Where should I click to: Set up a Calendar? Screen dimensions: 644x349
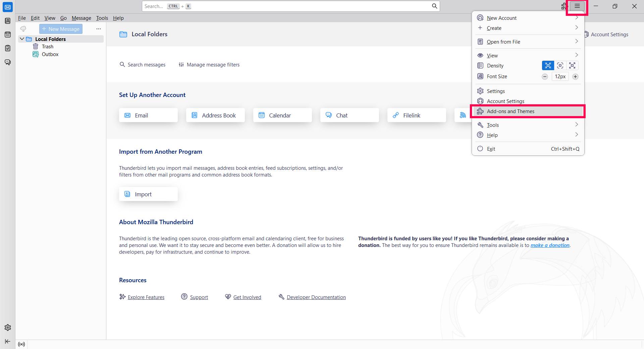pyautogui.click(x=282, y=115)
